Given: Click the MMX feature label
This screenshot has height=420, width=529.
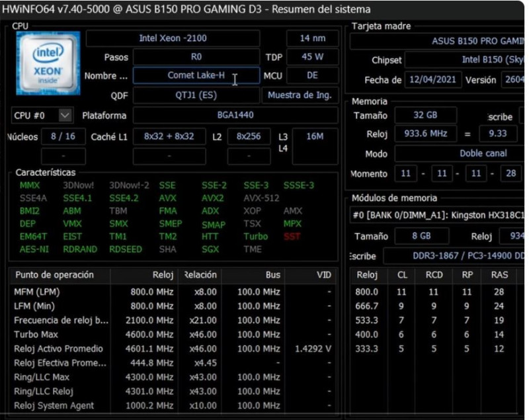Looking at the screenshot, I should [x=30, y=185].
